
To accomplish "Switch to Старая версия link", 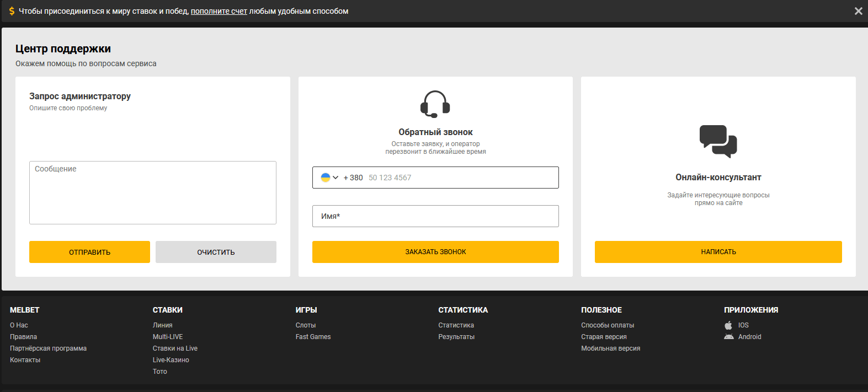I will (x=604, y=337).
